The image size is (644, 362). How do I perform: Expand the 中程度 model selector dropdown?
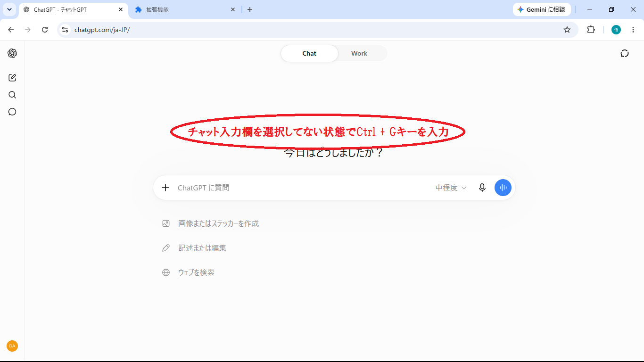click(x=451, y=188)
